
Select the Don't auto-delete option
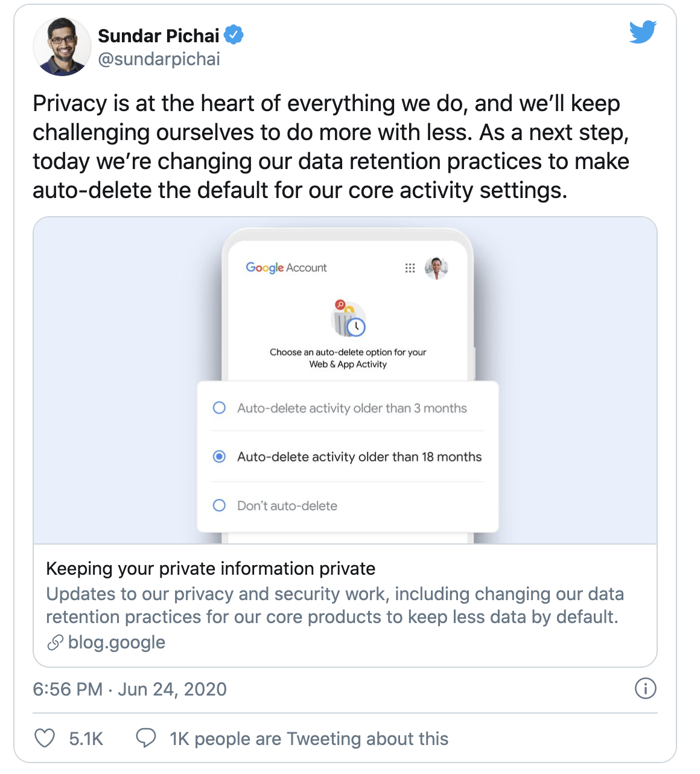[220, 505]
